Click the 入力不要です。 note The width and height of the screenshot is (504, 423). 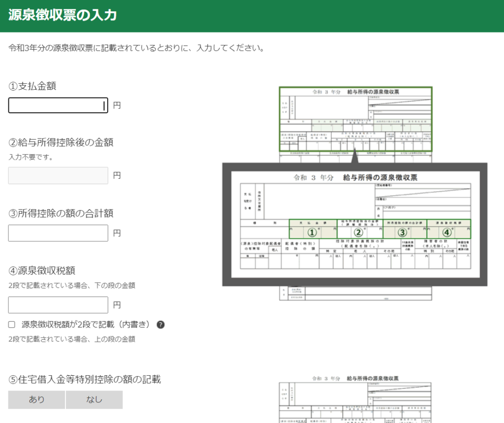pyautogui.click(x=31, y=157)
